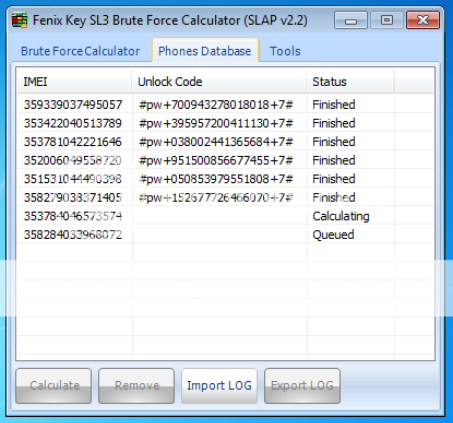Click Finished status for IMEI 359339037495057
Image resolution: width=453 pixels, height=423 pixels.
(x=334, y=105)
